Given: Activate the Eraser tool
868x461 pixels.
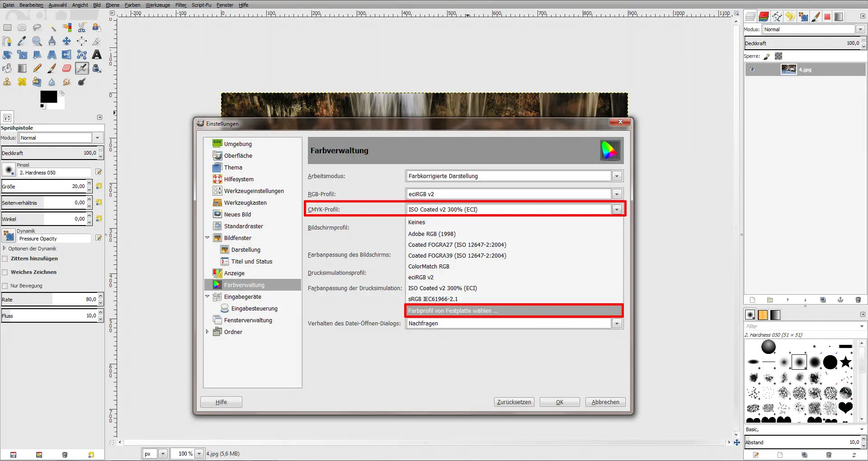Looking at the screenshot, I should click(66, 68).
